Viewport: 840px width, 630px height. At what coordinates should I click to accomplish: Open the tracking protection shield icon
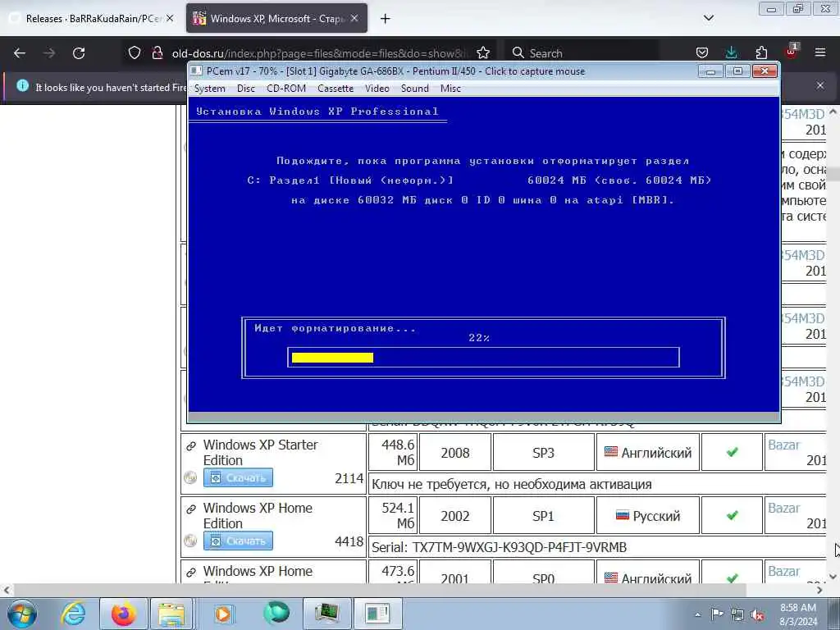click(x=135, y=52)
